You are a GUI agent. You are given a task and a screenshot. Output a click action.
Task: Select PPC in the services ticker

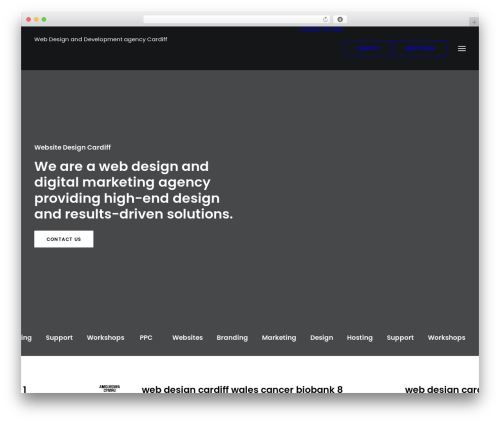pos(146,338)
